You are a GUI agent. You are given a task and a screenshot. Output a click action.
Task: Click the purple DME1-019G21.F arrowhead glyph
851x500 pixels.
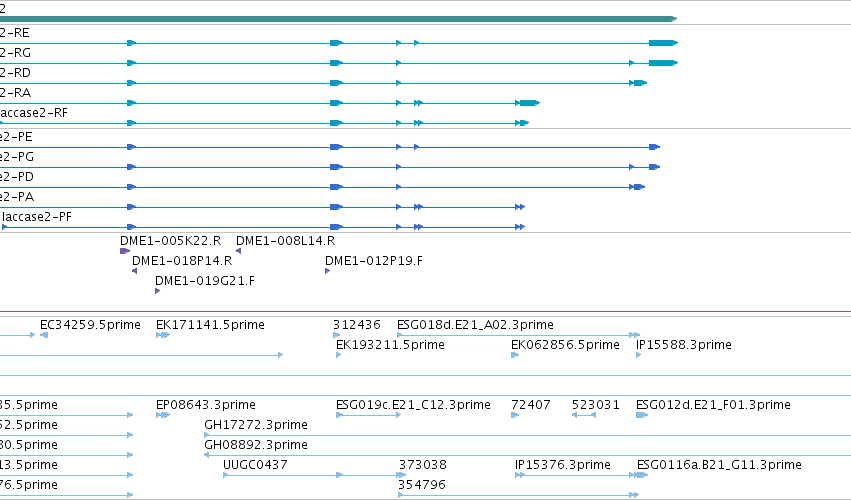click(x=157, y=291)
